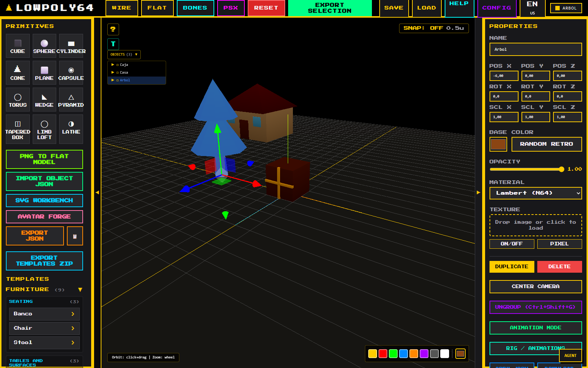
Task: Add a Lathe primitive
Action: (x=71, y=129)
